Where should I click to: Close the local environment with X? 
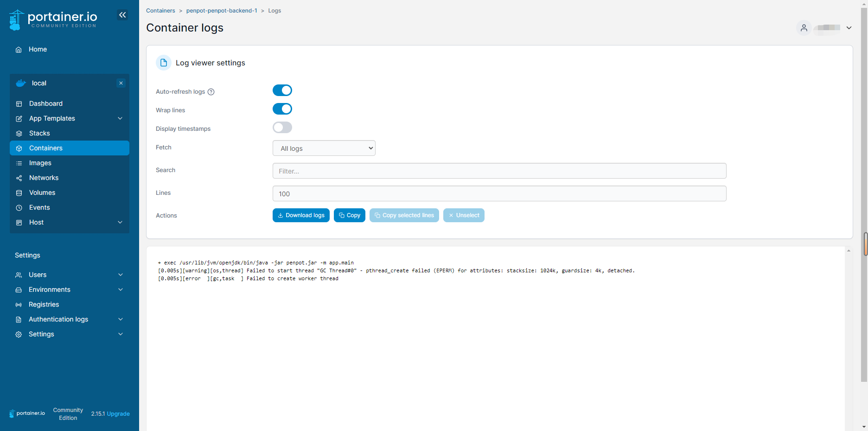pos(121,83)
